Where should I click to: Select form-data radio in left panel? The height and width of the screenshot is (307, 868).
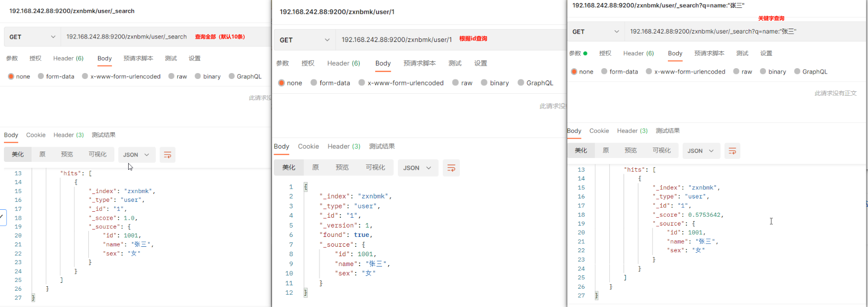41,77
